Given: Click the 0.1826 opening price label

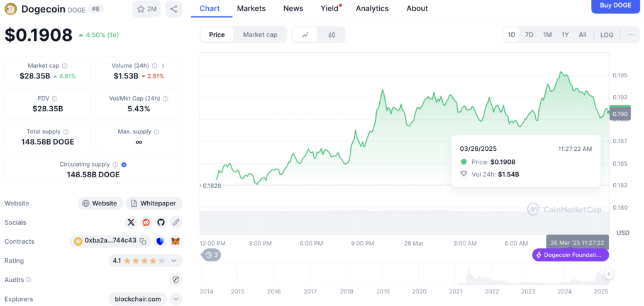Looking at the screenshot, I should tap(212, 185).
